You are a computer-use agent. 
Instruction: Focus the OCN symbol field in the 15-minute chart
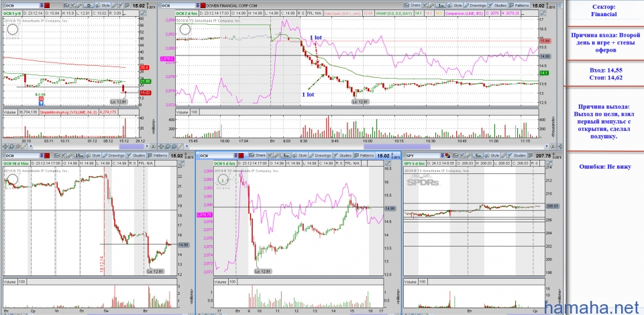pyautogui.click(x=23, y=155)
